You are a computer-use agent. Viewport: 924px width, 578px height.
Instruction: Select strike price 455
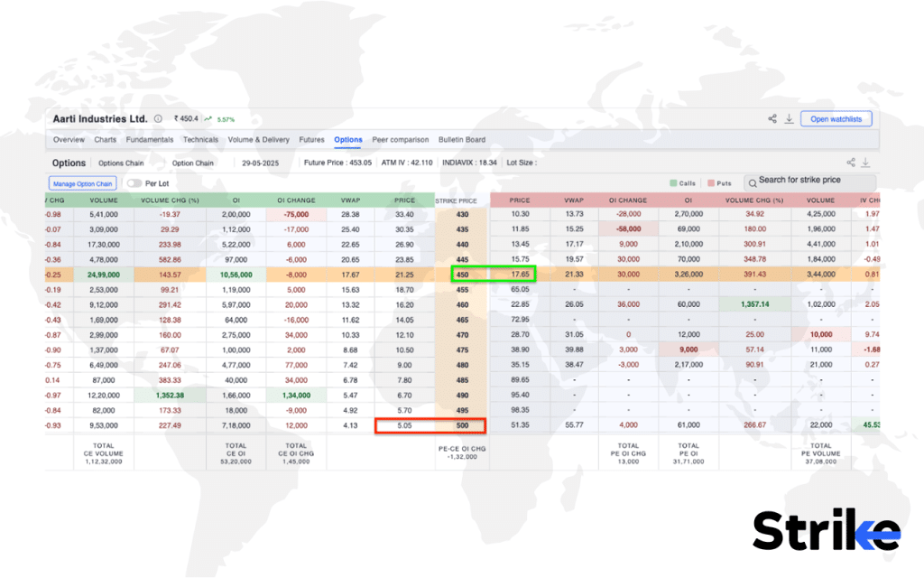462,290
